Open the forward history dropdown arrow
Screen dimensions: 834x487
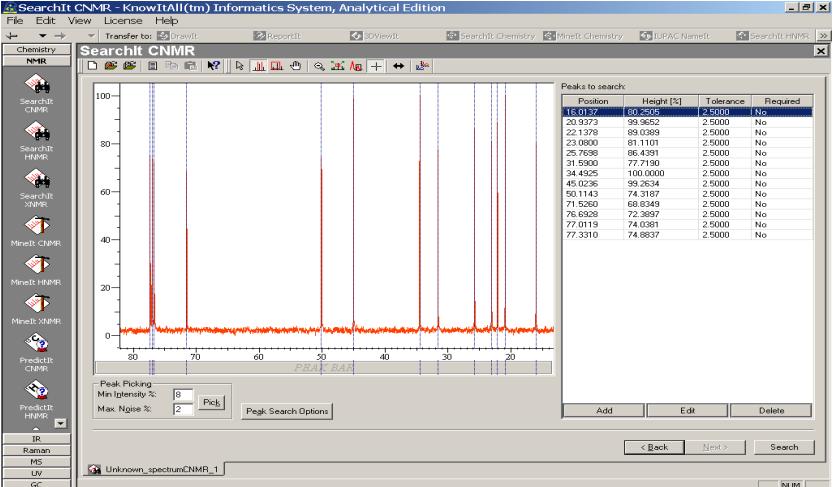point(91,36)
